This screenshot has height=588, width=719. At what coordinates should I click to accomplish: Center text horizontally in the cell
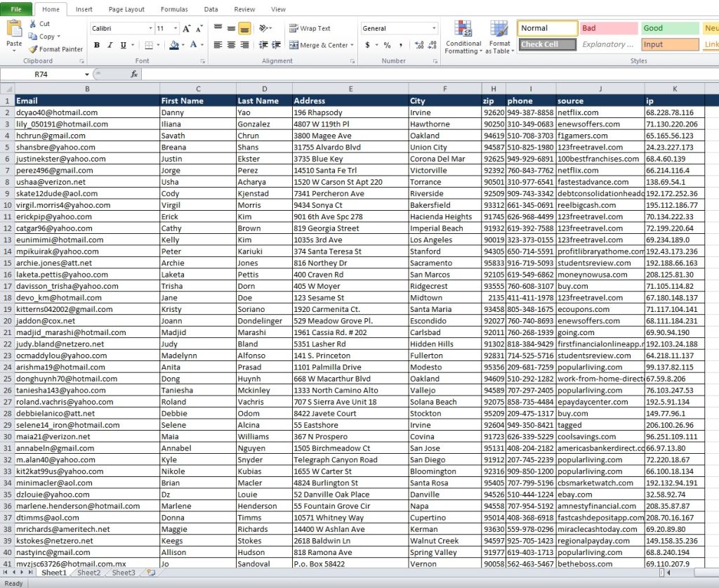232,45
